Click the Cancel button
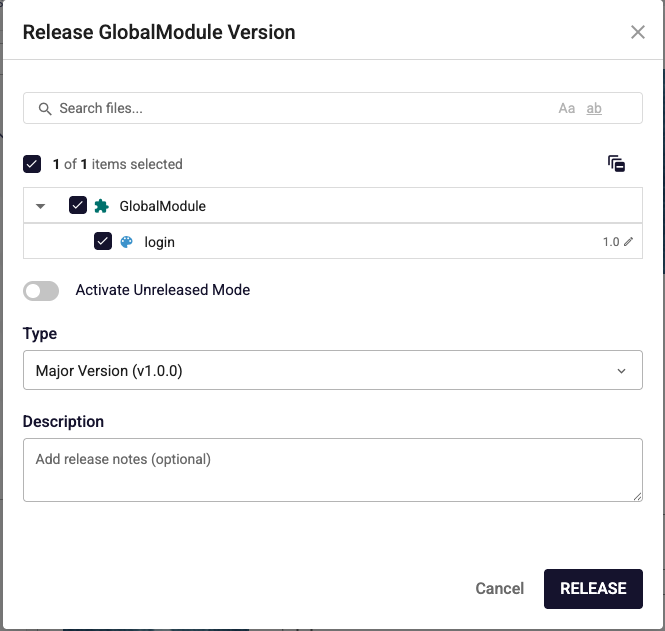This screenshot has width=665, height=631. (x=500, y=589)
